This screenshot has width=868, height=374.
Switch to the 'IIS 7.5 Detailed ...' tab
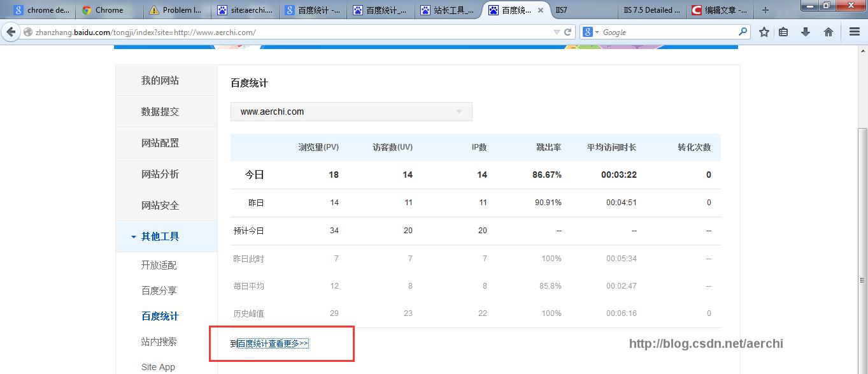click(x=651, y=10)
